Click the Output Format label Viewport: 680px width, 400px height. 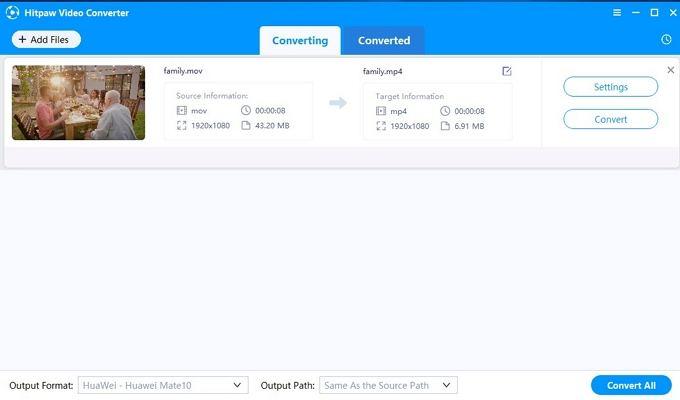[41, 385]
